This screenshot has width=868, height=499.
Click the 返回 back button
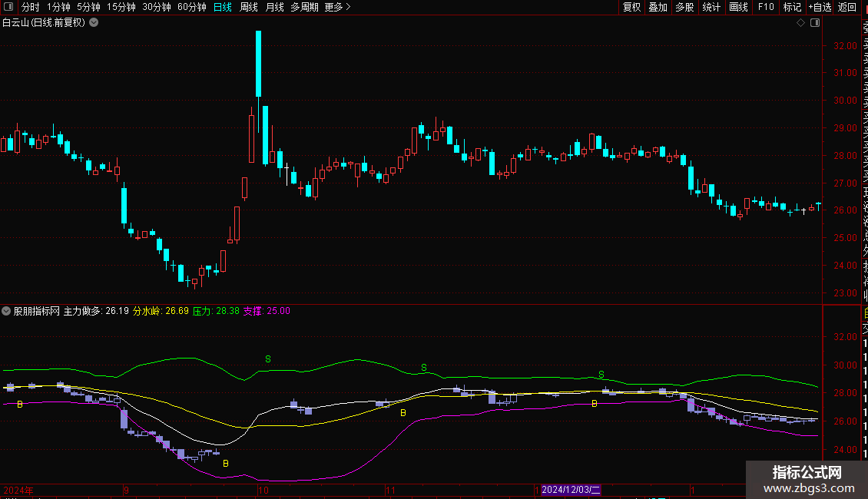pos(847,7)
